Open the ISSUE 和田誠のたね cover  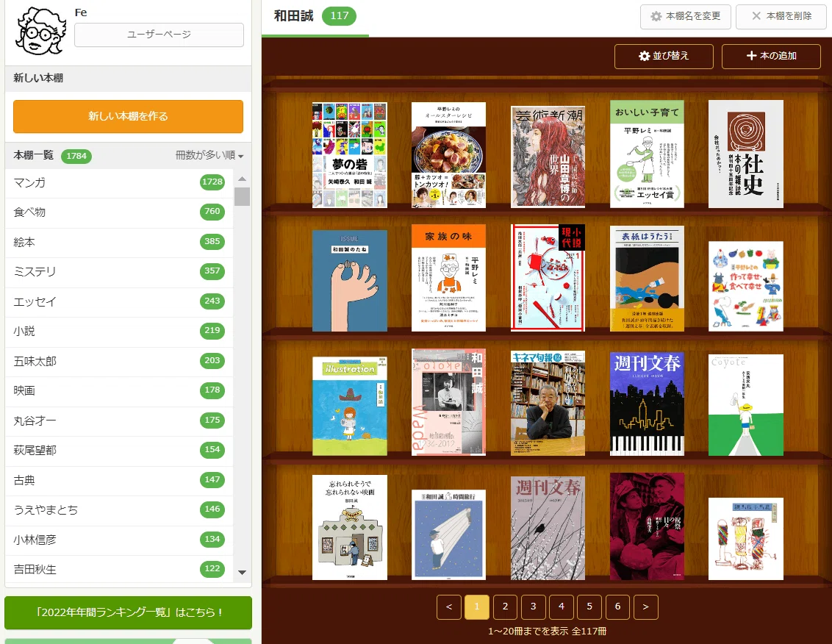point(350,281)
